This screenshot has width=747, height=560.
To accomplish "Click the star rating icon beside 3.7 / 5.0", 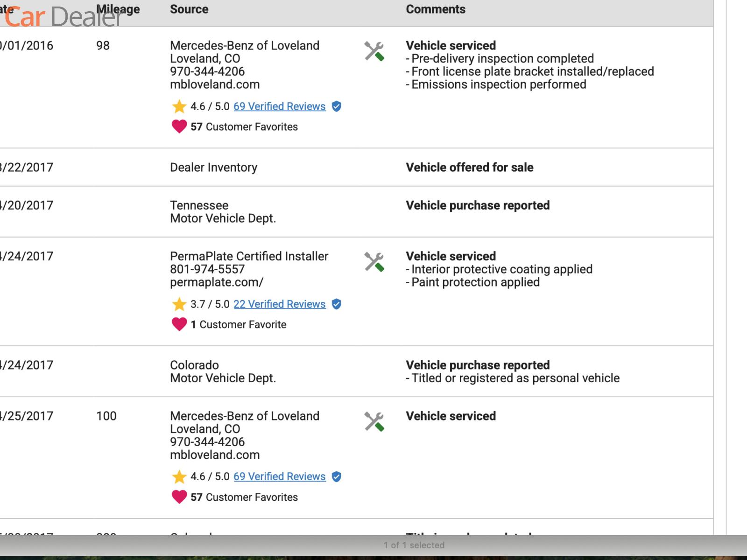I will (179, 304).
